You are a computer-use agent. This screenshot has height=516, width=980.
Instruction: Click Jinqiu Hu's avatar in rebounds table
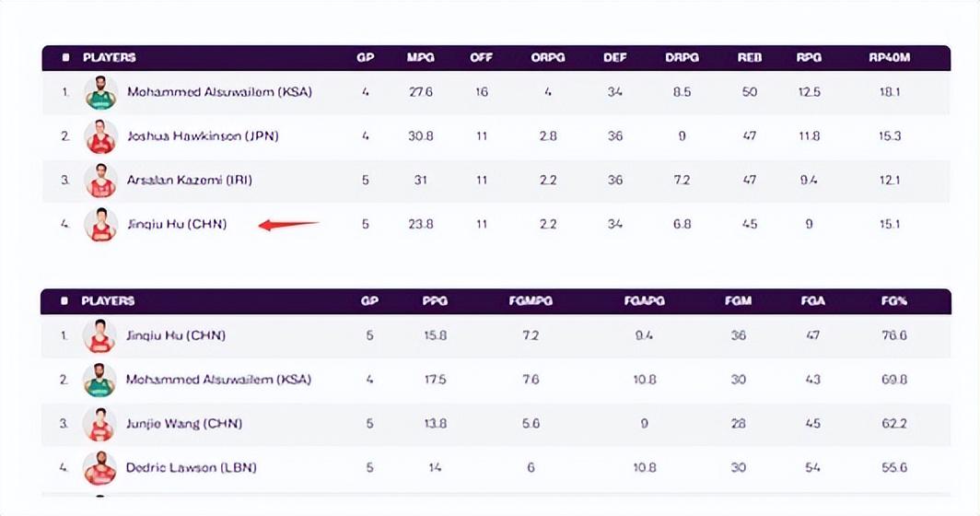tap(101, 224)
